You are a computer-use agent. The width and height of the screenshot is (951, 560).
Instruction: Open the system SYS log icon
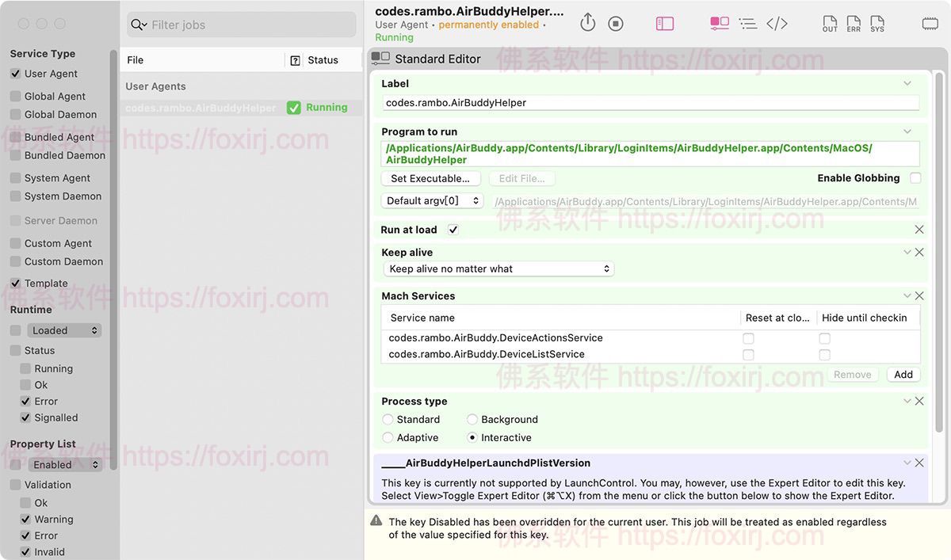(x=877, y=24)
